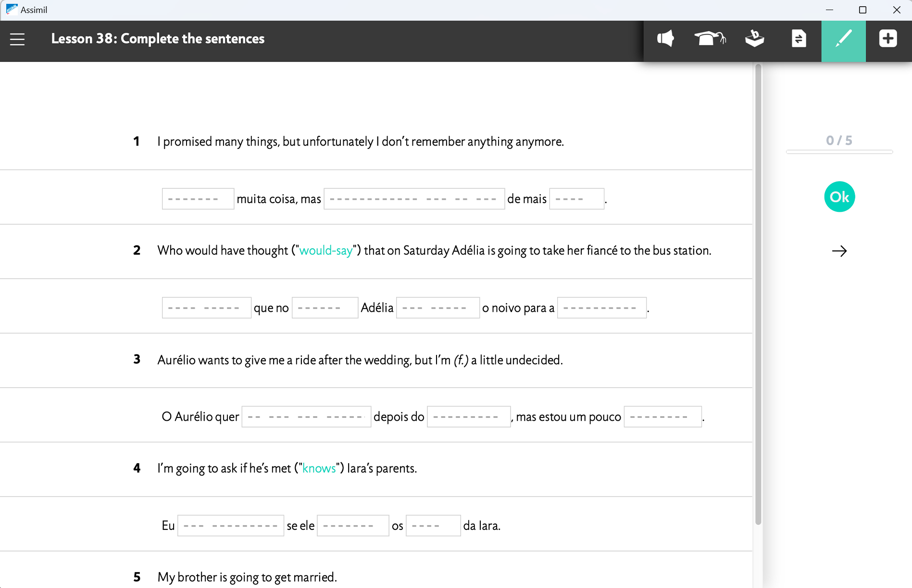The width and height of the screenshot is (912, 588).
Task: Click the "would-say" hint link
Action: (x=326, y=251)
